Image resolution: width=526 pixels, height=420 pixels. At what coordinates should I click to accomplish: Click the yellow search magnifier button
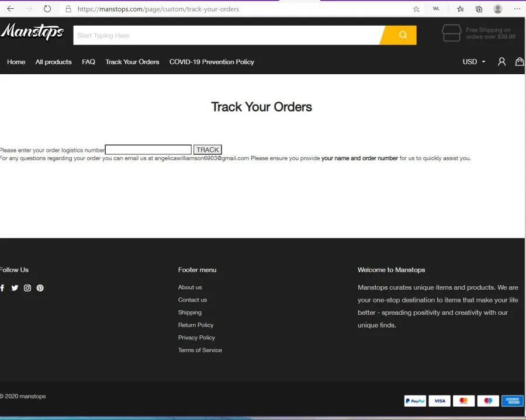pyautogui.click(x=399, y=35)
